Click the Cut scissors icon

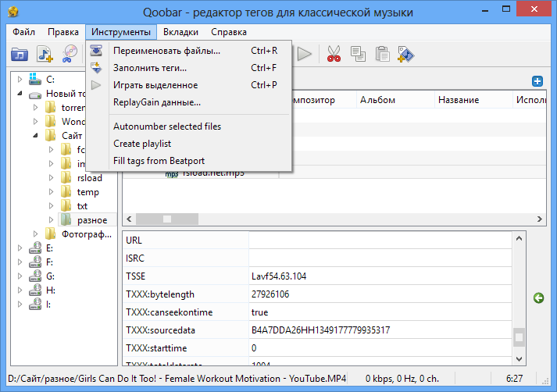(334, 54)
